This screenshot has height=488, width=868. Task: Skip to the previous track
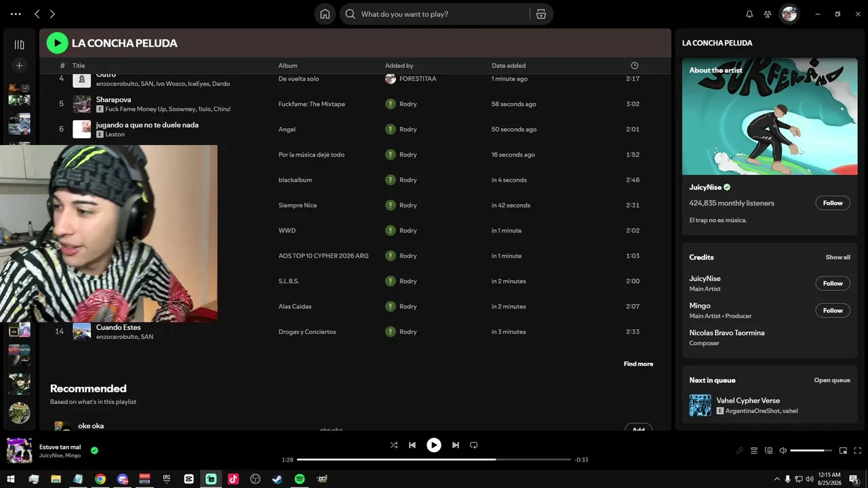tap(412, 445)
